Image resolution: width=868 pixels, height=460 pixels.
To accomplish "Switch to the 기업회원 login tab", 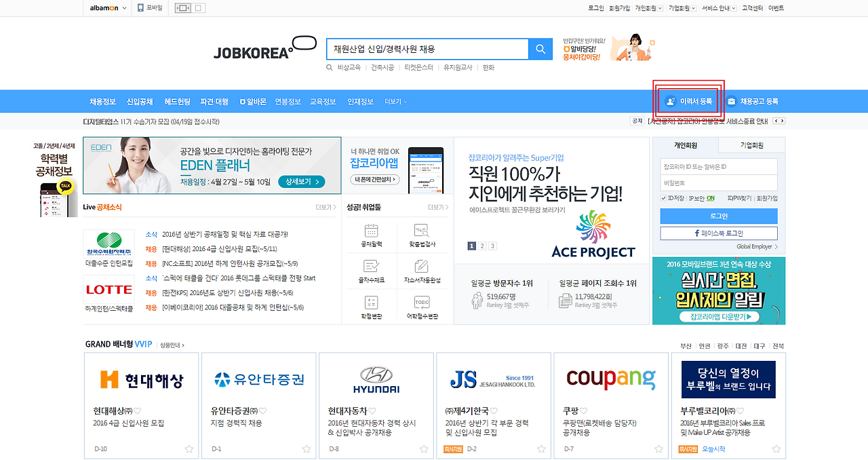I will tap(751, 145).
